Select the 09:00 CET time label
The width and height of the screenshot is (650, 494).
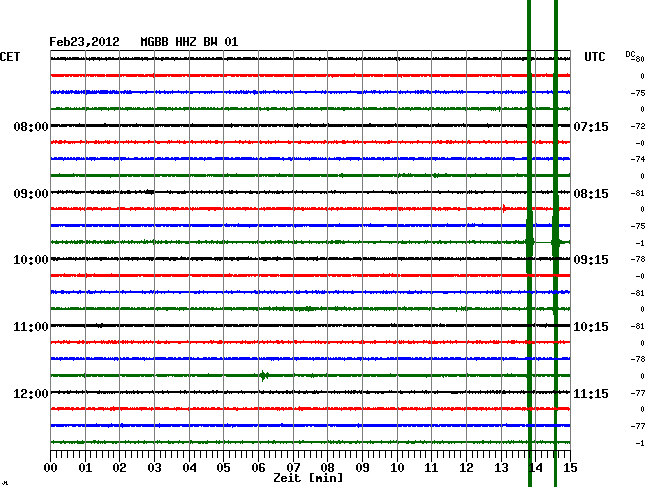[x=31, y=194]
